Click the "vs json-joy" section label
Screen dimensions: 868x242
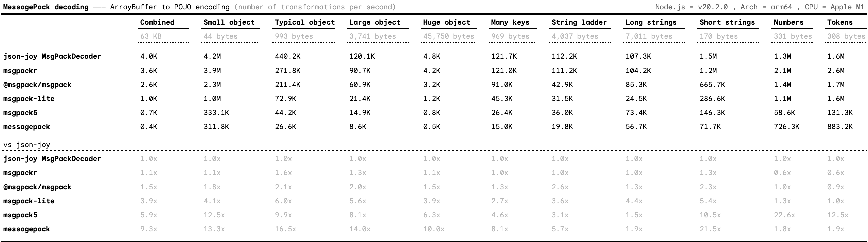[x=27, y=145]
